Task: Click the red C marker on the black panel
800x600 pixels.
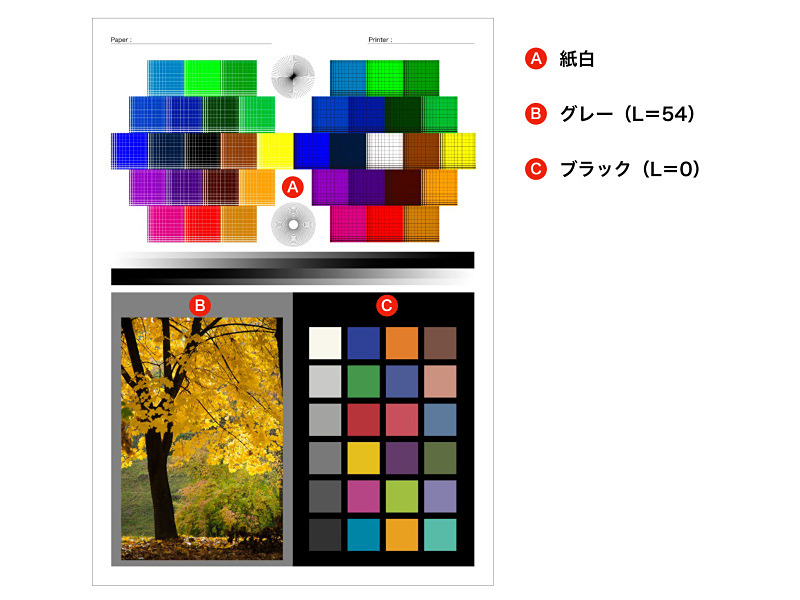Action: point(387,306)
